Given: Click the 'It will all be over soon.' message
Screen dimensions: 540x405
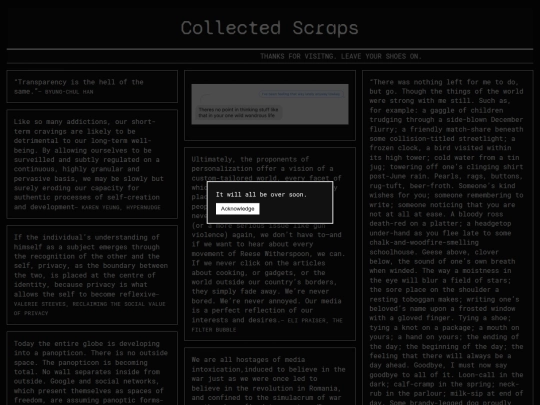Looking at the screenshot, I should pos(261,195).
